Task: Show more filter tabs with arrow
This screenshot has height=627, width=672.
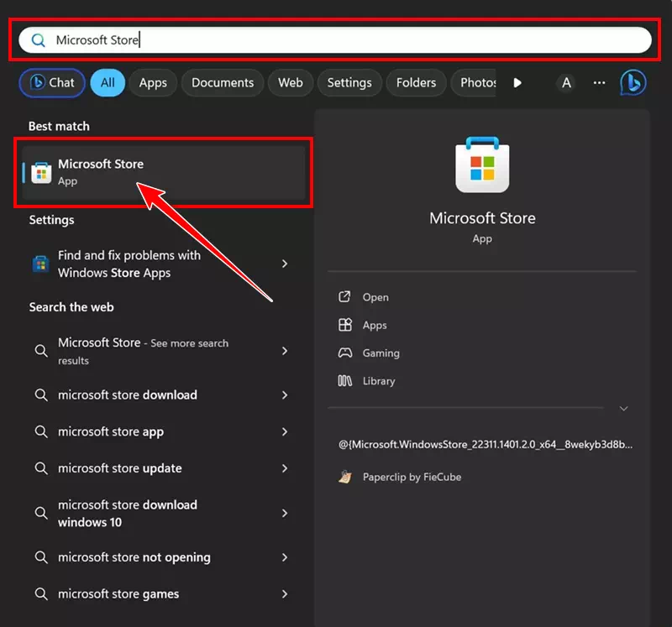Action: point(517,82)
